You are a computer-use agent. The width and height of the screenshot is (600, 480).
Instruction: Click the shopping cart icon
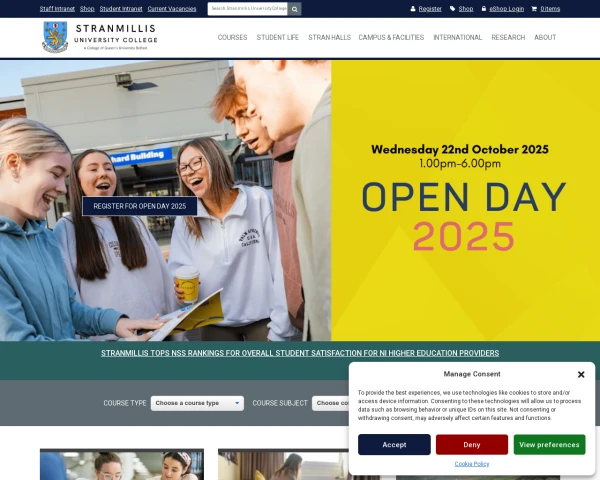[534, 8]
